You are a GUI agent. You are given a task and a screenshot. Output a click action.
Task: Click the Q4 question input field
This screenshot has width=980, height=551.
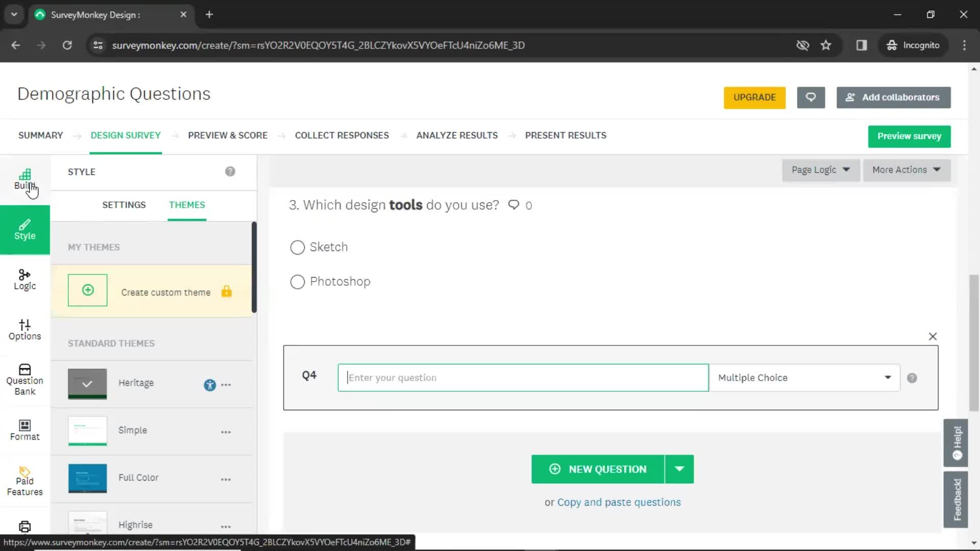click(x=524, y=378)
